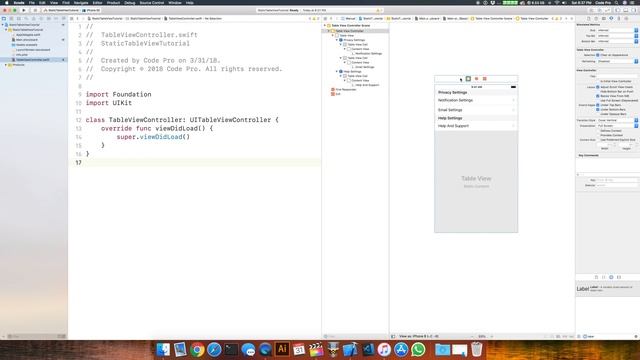Image resolution: width=640 pixels, height=360 pixels.
Task: Open the Top Bar dropdown
Action: (617, 36)
